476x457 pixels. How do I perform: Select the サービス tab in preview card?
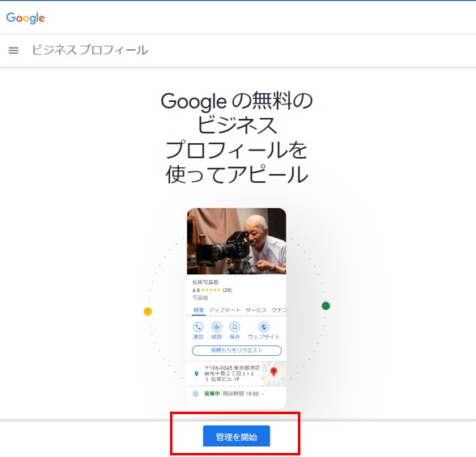256,311
